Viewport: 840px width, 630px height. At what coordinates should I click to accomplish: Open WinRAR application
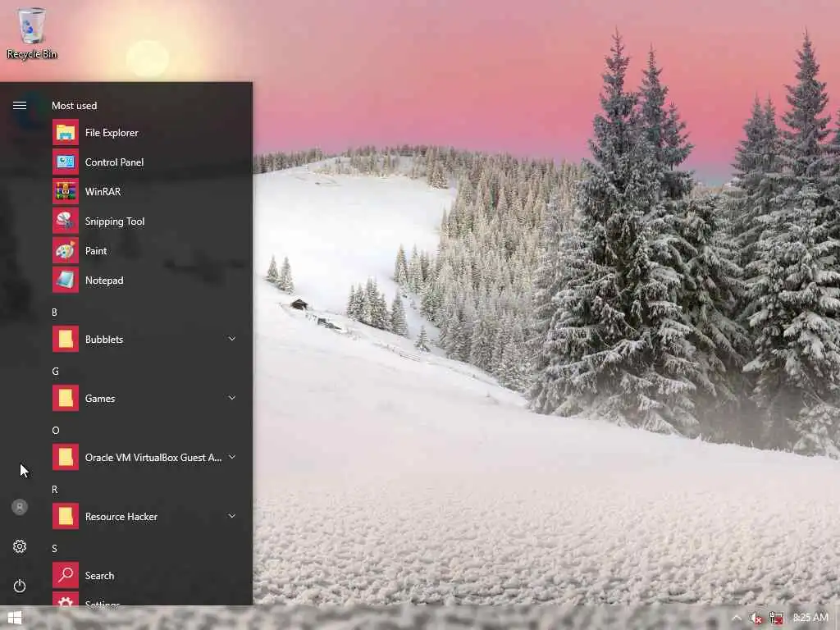(146, 191)
